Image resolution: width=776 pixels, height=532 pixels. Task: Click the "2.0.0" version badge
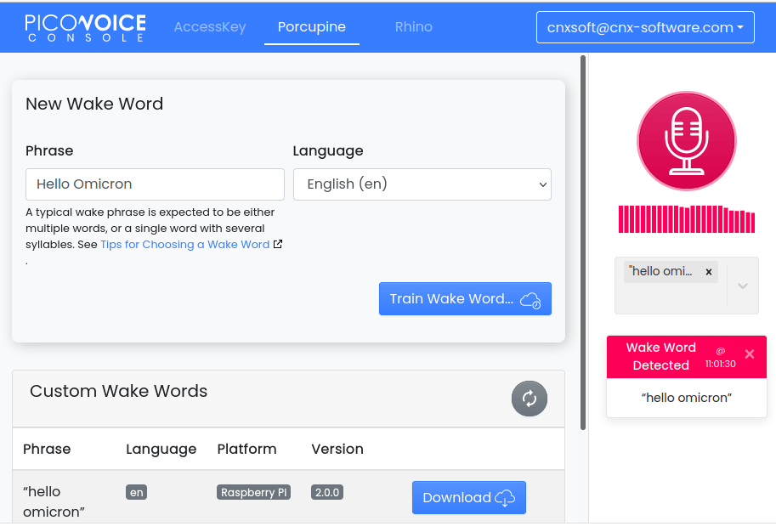pyautogui.click(x=326, y=491)
